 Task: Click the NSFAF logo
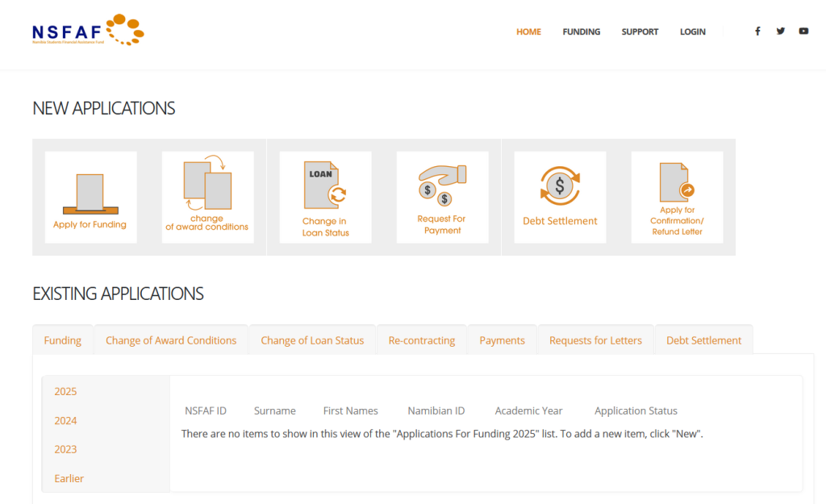pyautogui.click(x=88, y=31)
